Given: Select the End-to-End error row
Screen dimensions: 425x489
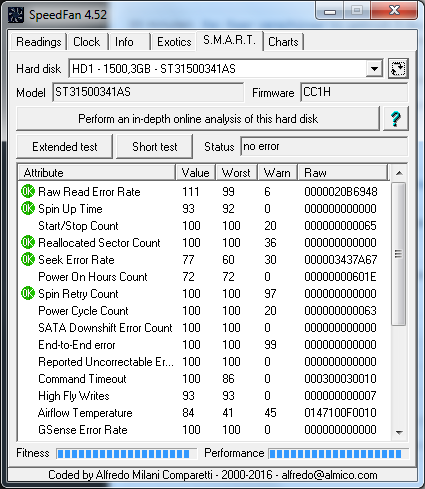Looking at the screenshot, I should [203, 345].
